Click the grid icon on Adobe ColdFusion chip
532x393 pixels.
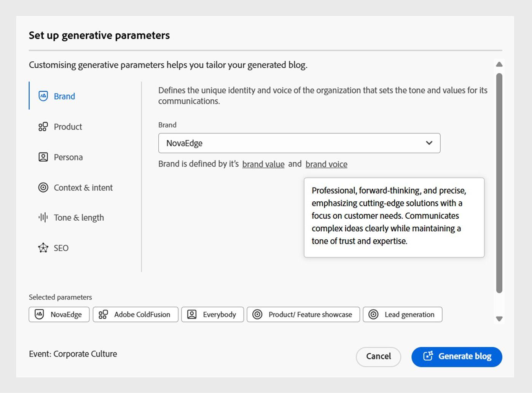click(102, 315)
